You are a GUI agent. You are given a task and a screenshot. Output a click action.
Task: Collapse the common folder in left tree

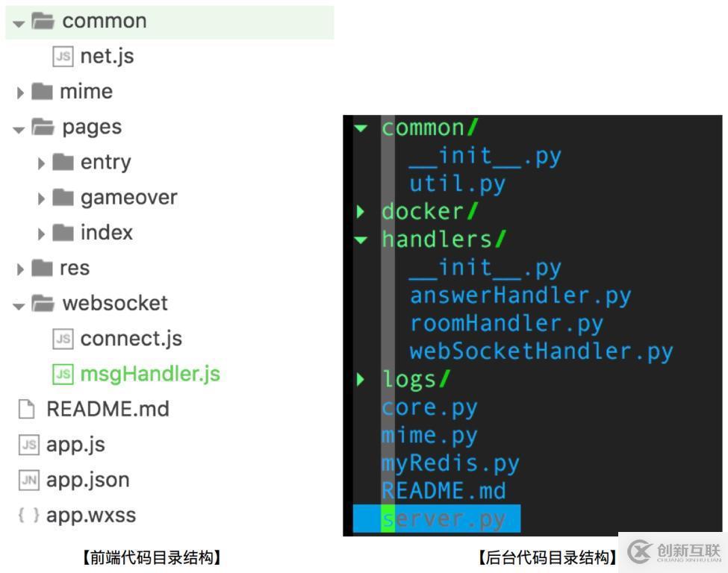19,23
